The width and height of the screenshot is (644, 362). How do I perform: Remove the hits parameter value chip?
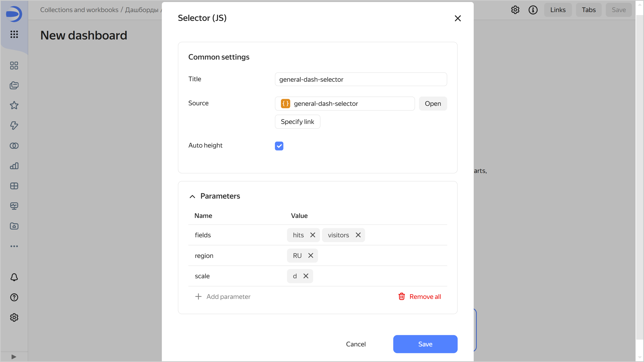pos(313,235)
